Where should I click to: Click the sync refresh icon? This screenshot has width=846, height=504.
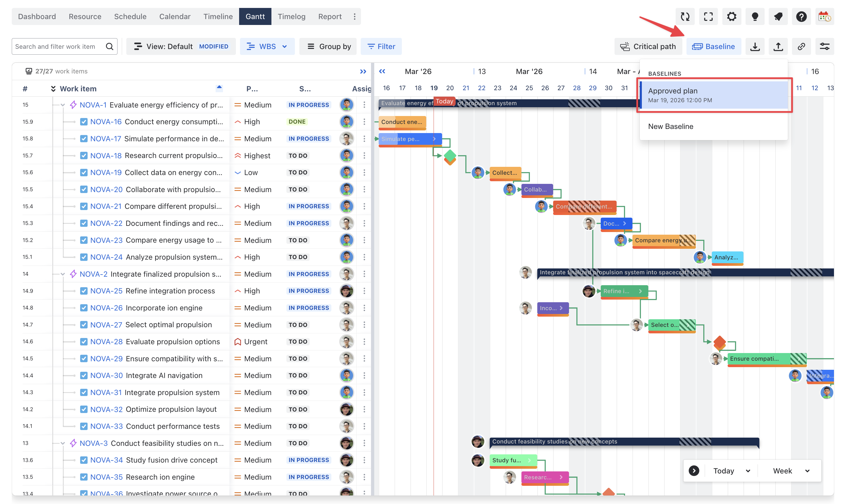tap(685, 17)
